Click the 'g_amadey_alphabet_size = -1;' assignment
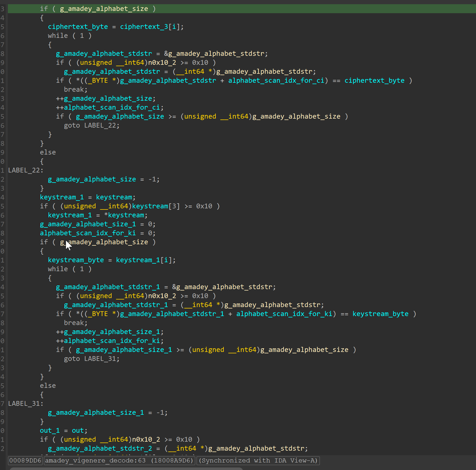The width and height of the screenshot is (476, 470). coord(104,179)
